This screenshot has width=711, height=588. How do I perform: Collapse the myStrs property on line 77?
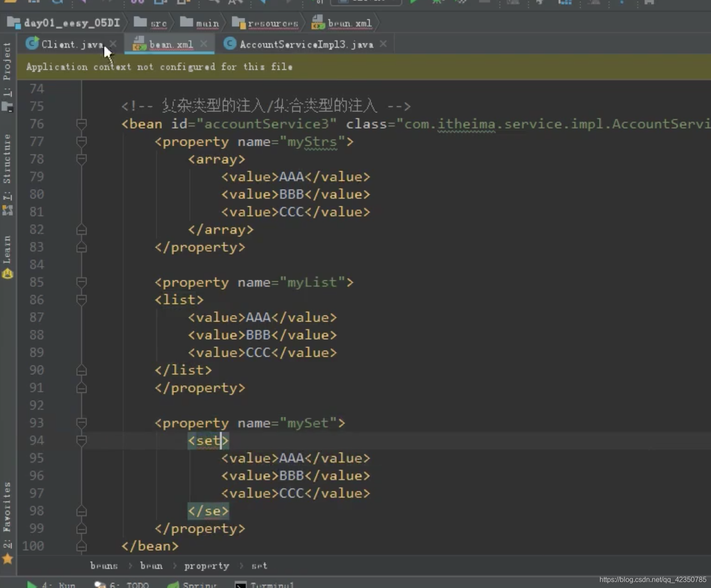(81, 141)
